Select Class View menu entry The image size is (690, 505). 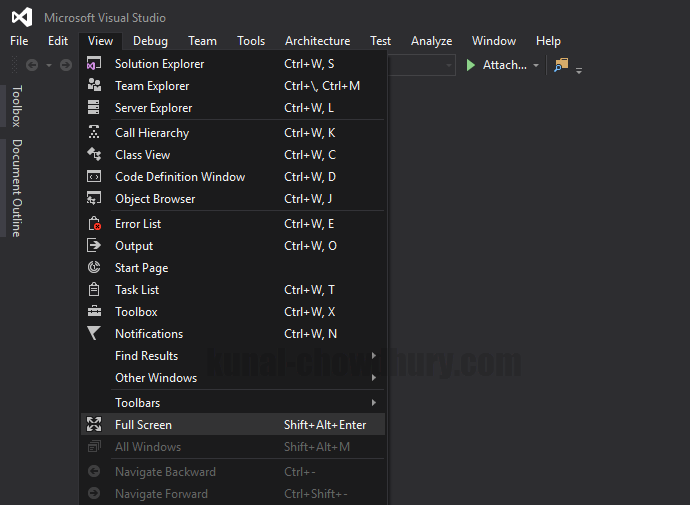click(x=233, y=154)
